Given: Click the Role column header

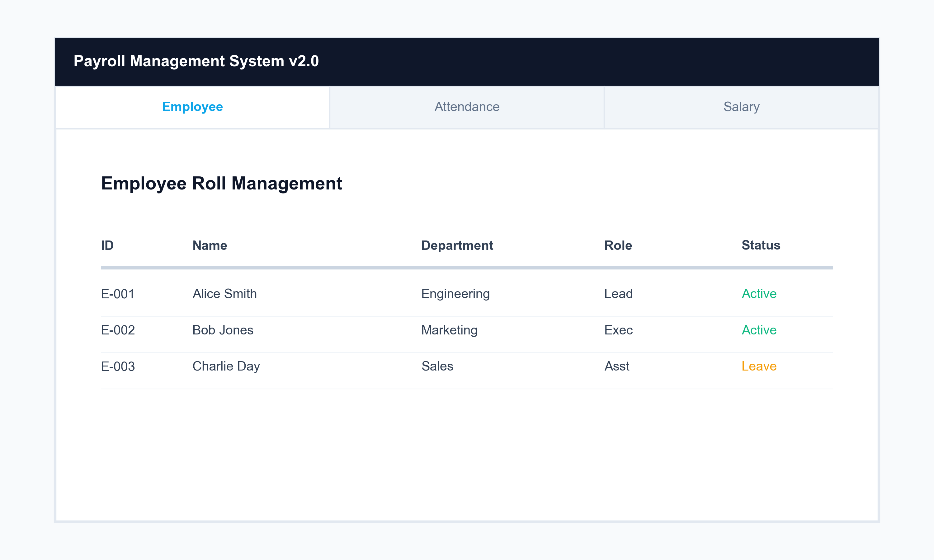Looking at the screenshot, I should [x=618, y=245].
